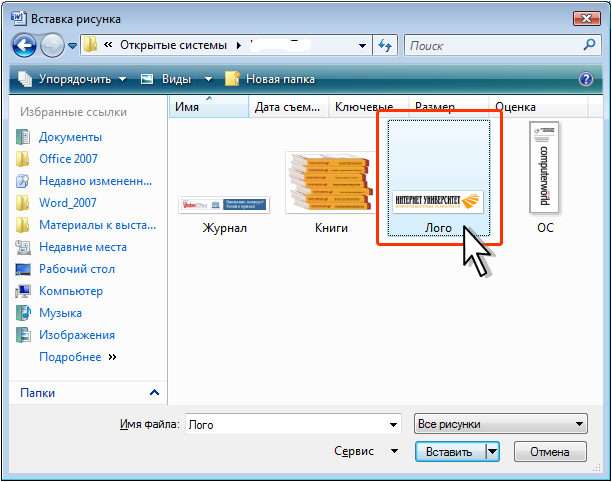Expand arrow after Открытые системы breadcrumb

point(238,46)
